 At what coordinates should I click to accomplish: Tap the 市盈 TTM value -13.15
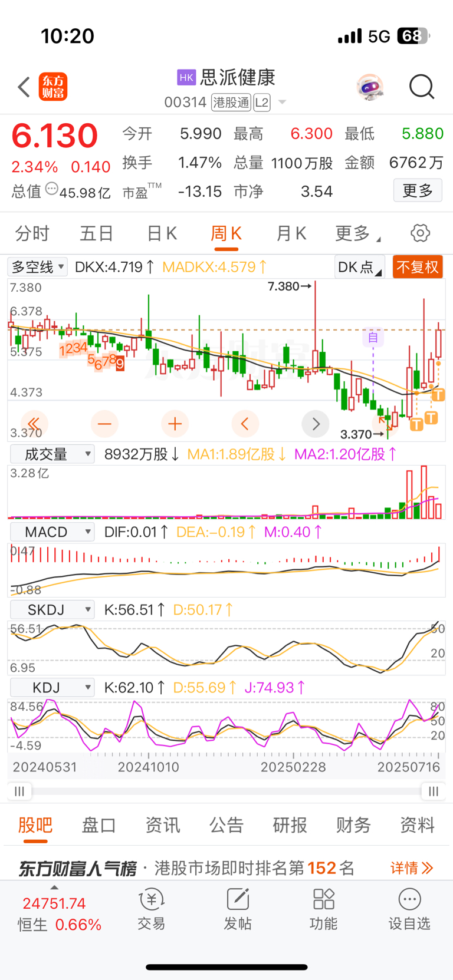pos(200,192)
